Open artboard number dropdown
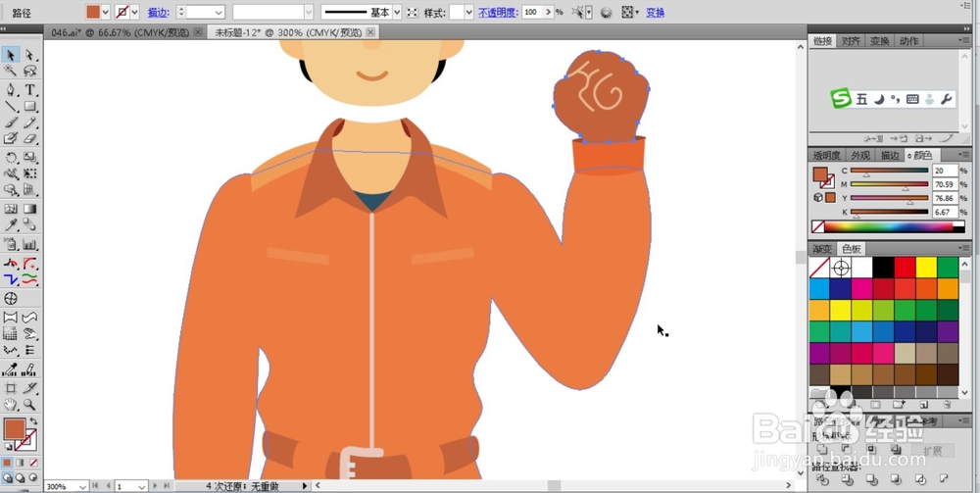The image size is (980, 493). point(142,486)
